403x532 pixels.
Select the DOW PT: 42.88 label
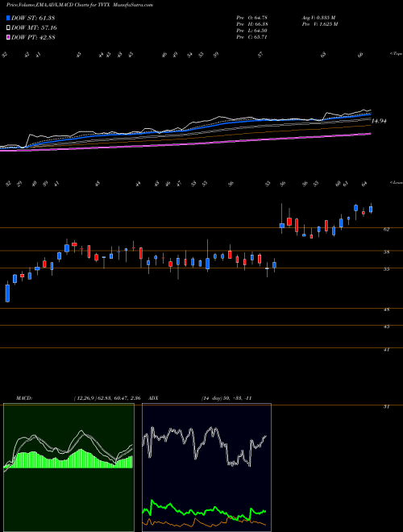pos(33,37)
